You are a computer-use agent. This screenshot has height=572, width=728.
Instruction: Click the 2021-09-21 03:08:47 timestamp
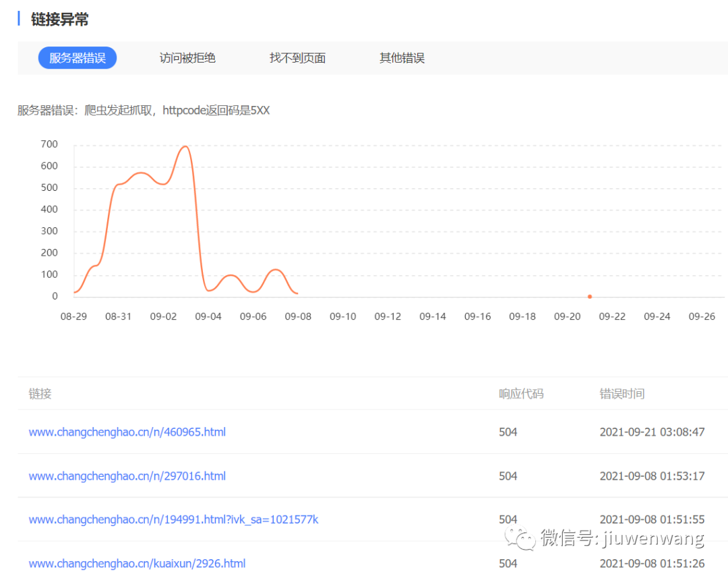(652, 432)
